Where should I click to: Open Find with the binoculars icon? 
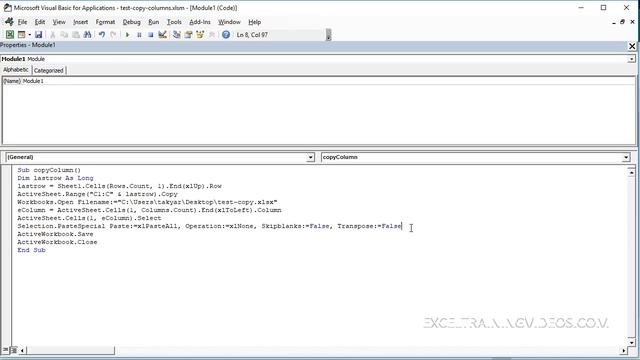pyautogui.click(x=87, y=35)
